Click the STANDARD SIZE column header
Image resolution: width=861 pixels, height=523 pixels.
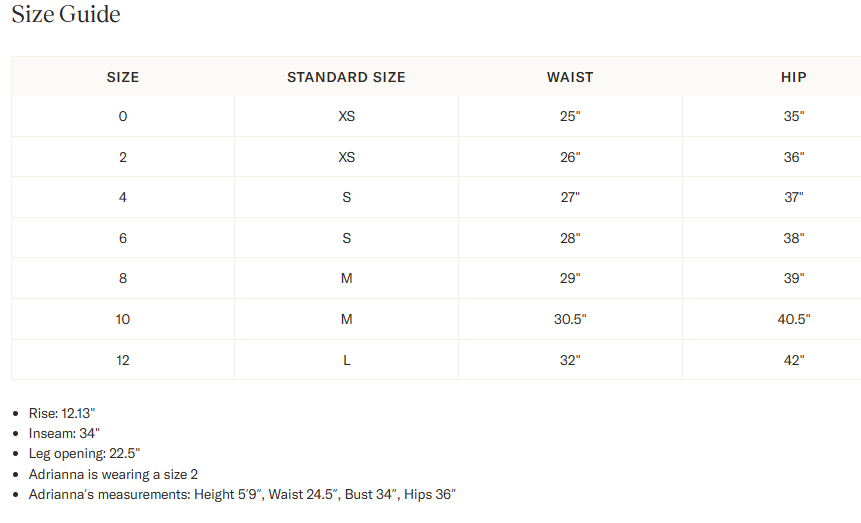(346, 77)
